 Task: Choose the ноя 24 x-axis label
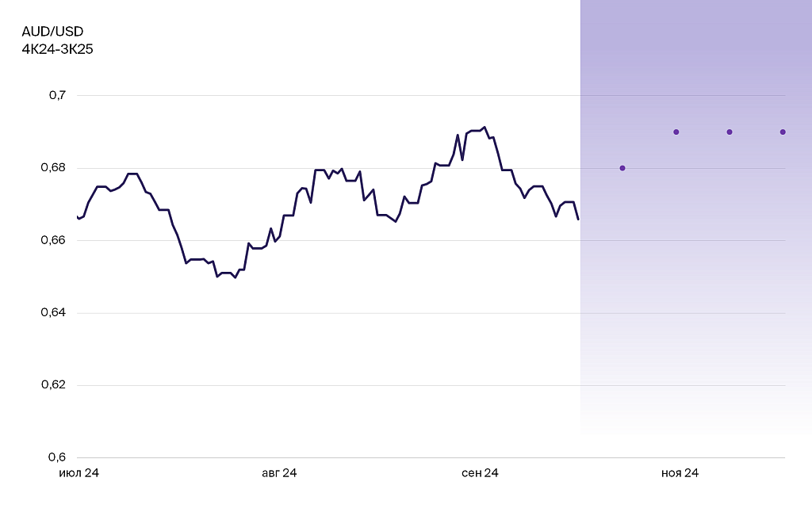680,473
